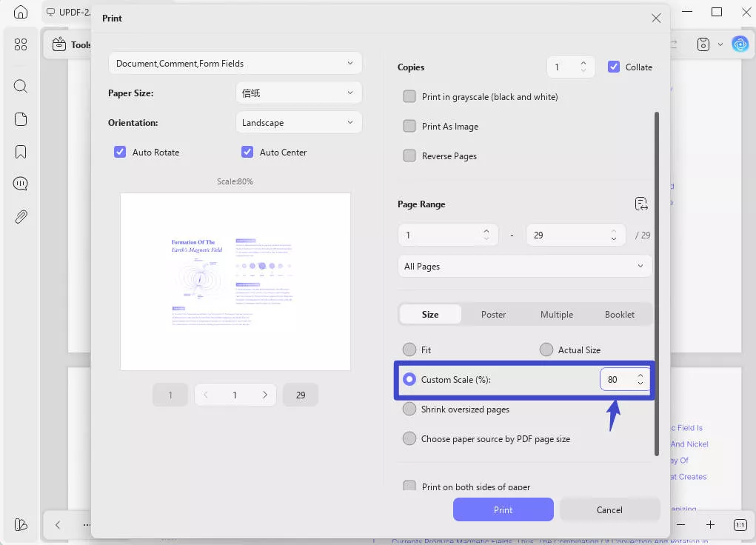Open the Bookmarks panel

(x=20, y=151)
